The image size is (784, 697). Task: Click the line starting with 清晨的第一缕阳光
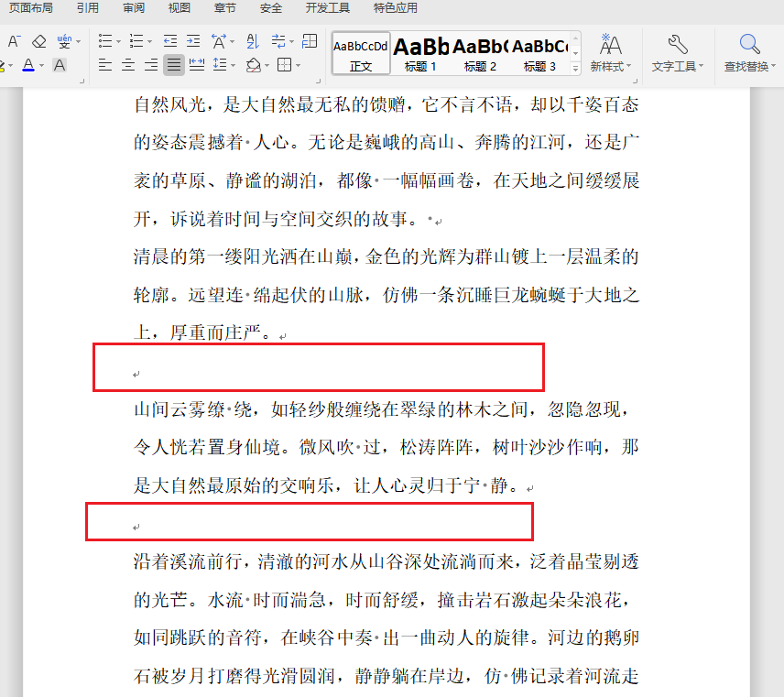(386, 257)
